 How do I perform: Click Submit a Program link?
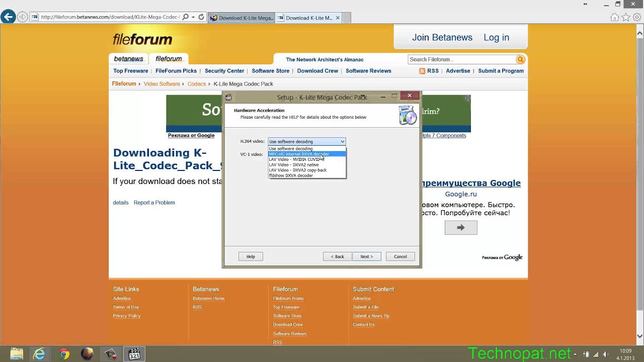501,71
